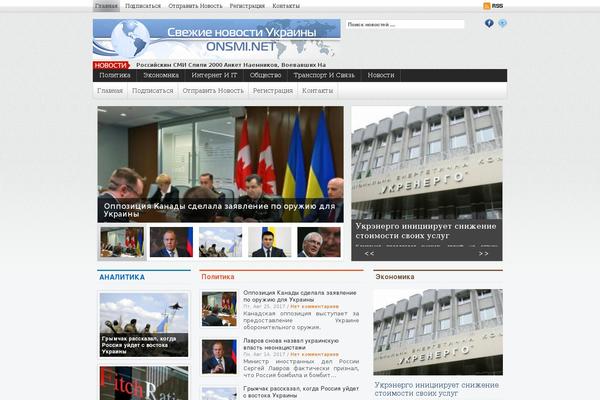
Task: Go to previous slide with << arrow
Action: pos(369,253)
